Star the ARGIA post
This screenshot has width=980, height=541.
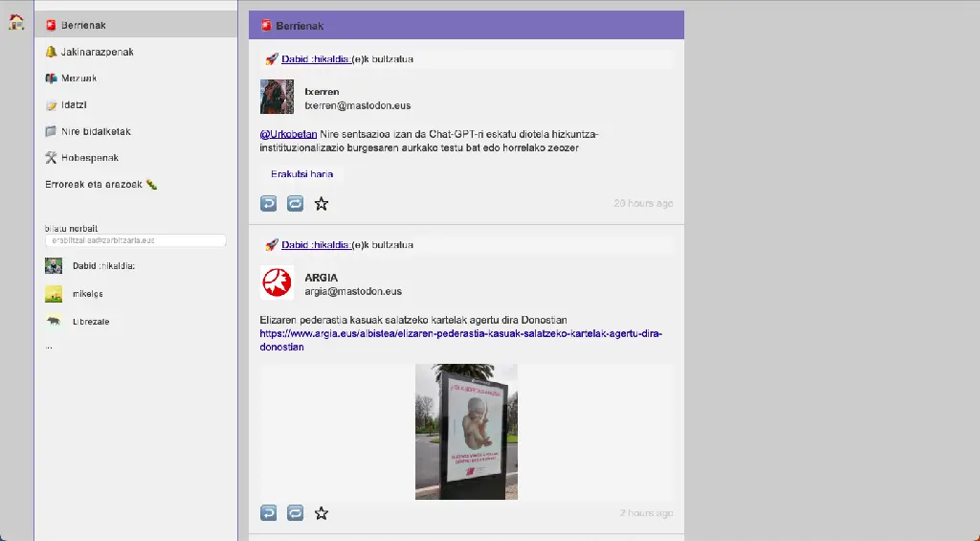[x=322, y=513]
